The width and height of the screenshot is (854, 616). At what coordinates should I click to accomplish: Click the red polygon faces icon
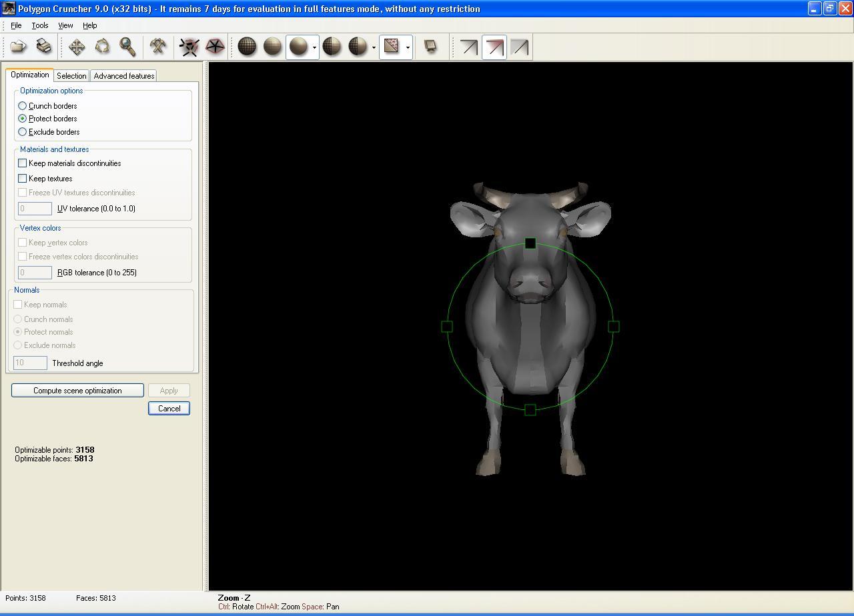tap(215, 47)
